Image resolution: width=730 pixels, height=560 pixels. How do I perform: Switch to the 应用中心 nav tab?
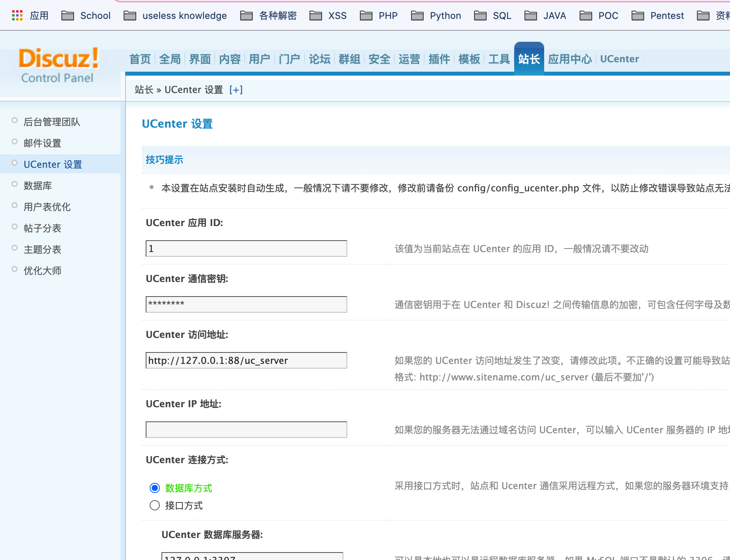click(570, 59)
